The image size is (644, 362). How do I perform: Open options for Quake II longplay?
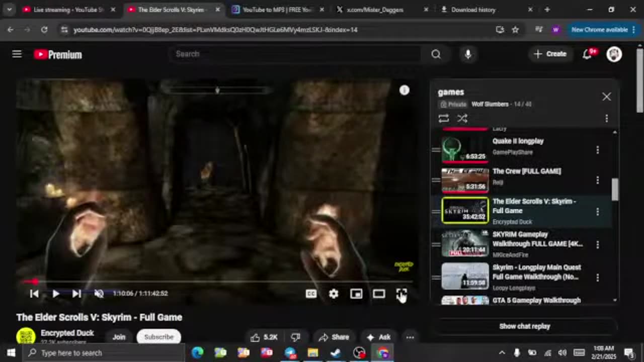(x=598, y=150)
